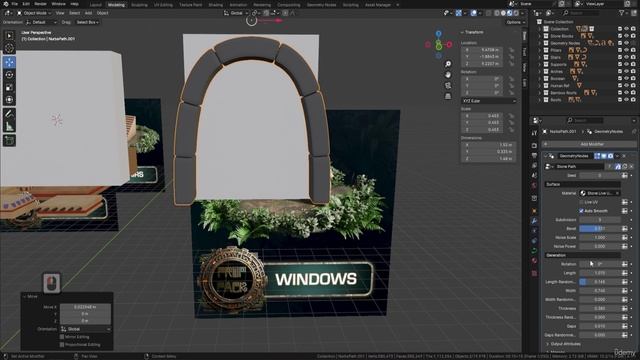Expand Output Attributes section
This screenshot has height=360, width=640.
point(566,344)
